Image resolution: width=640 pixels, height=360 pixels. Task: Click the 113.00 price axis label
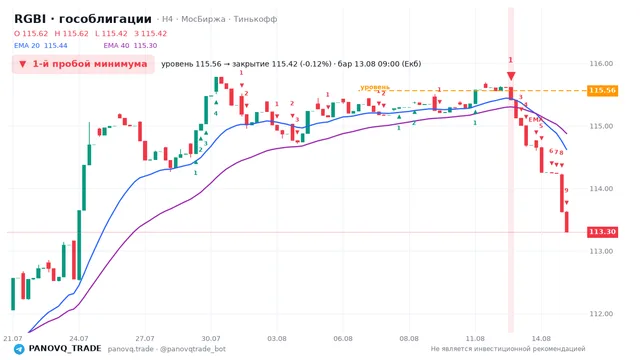tap(601, 251)
